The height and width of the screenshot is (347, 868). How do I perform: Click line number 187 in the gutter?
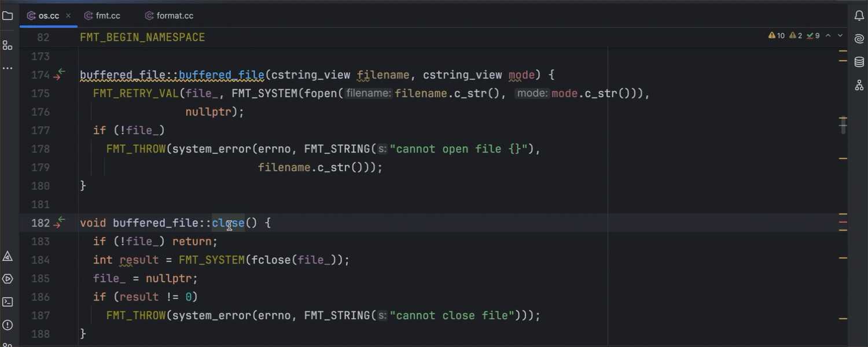pyautogui.click(x=40, y=315)
